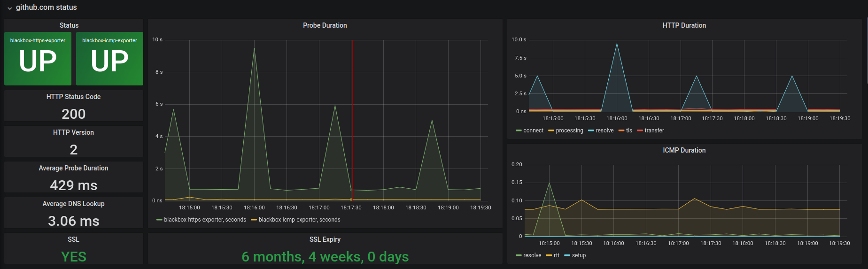Toggle the rtt series in ICMP Duration legend
Image resolution: width=868 pixels, height=269 pixels.
(x=557, y=255)
